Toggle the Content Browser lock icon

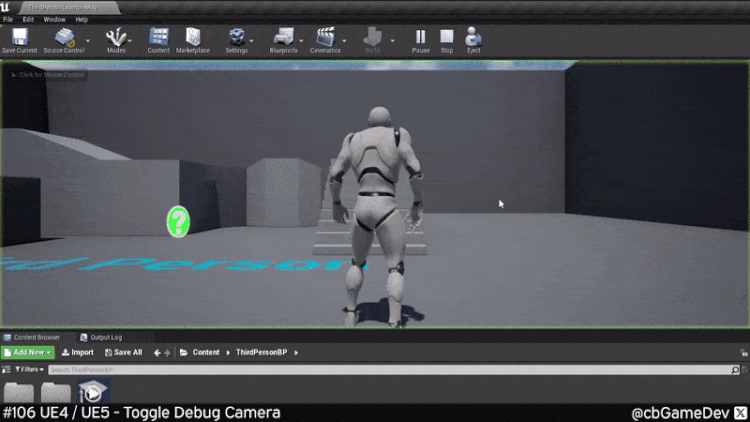coord(744,353)
